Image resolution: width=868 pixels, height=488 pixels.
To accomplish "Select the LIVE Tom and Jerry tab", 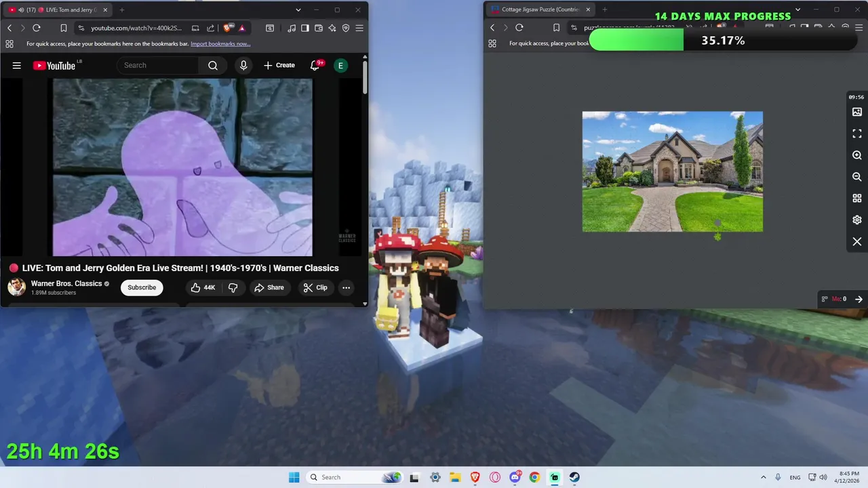I will click(58, 10).
